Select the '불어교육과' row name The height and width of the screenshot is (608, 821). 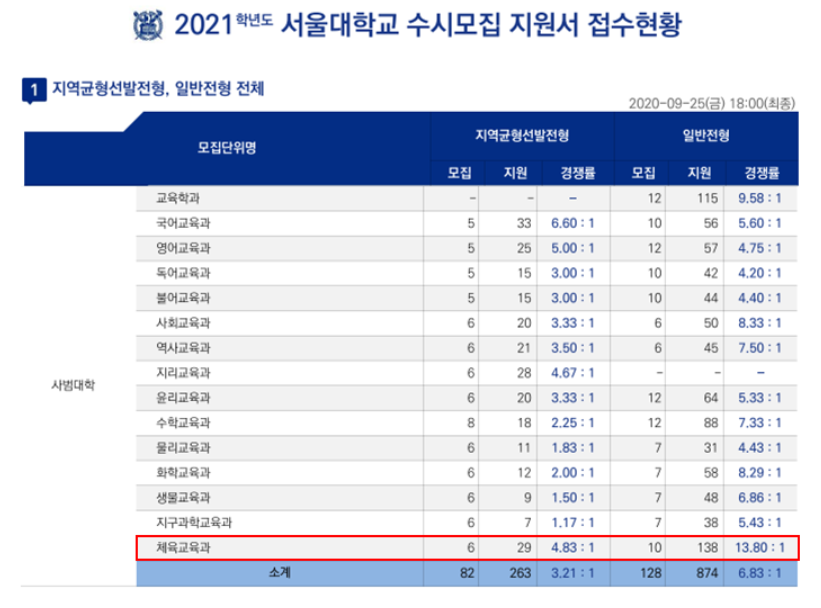(183, 298)
